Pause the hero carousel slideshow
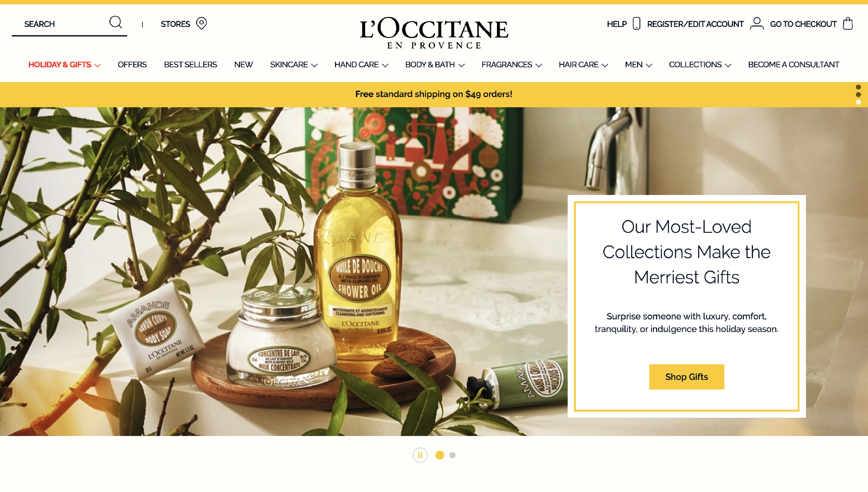The width and height of the screenshot is (868, 492). (x=420, y=455)
